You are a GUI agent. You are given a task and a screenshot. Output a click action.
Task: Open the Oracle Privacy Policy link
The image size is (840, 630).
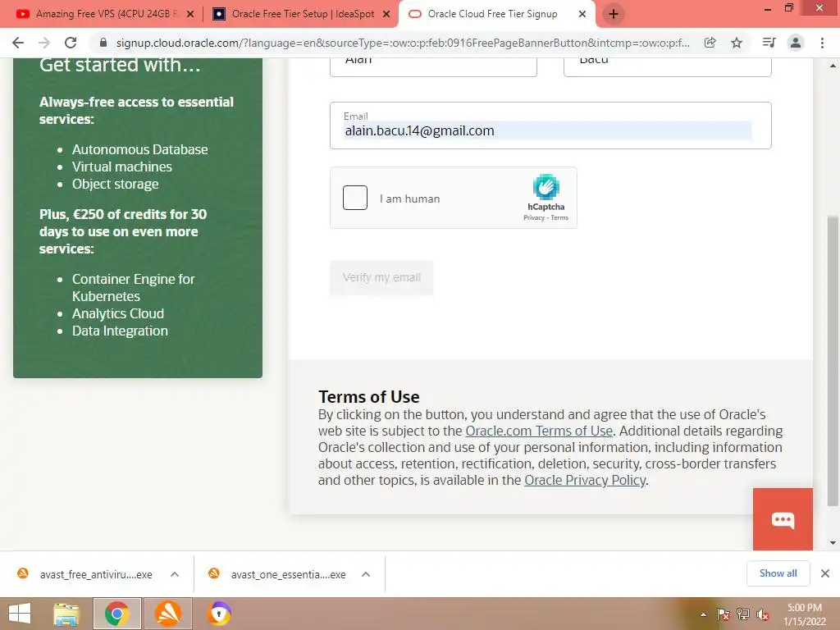point(584,481)
